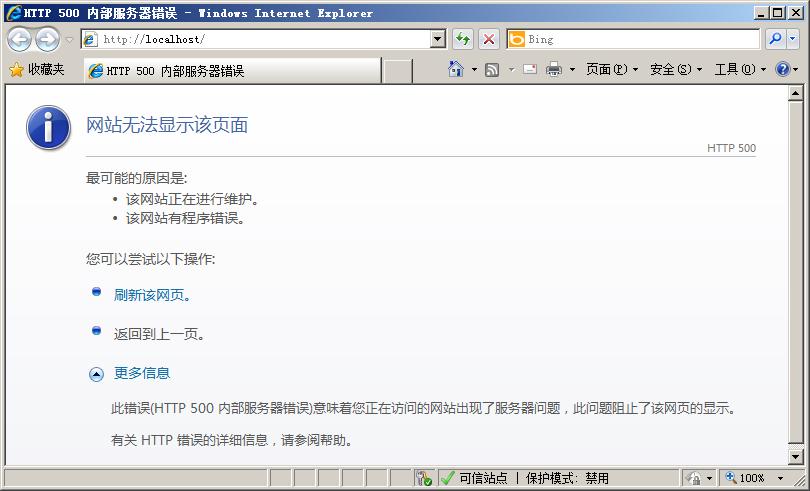Click the yellow star favorites icon
This screenshot has width=810, height=491.
(x=17, y=70)
